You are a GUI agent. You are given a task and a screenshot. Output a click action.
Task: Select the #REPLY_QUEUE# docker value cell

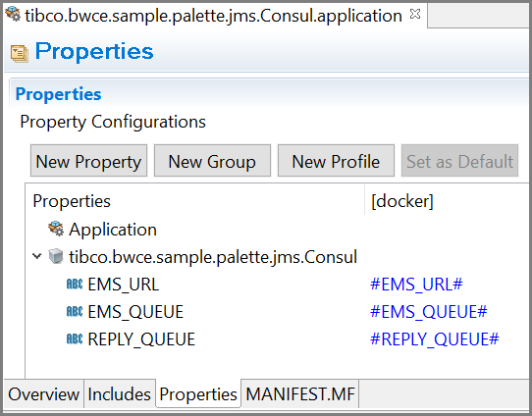(x=435, y=339)
